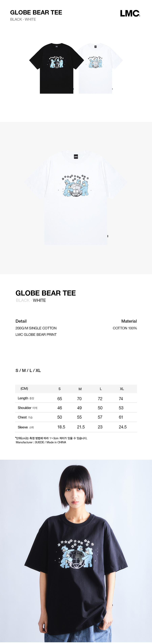
Task: Choose the WHITE color option text
Action: [39, 300]
